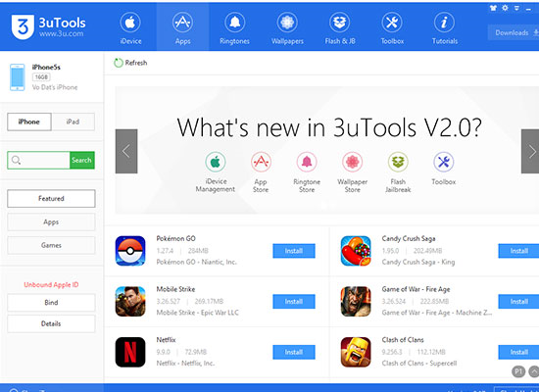Open the Wallpapers flower icon
Viewport: 539px width, 392px height.
click(x=287, y=23)
